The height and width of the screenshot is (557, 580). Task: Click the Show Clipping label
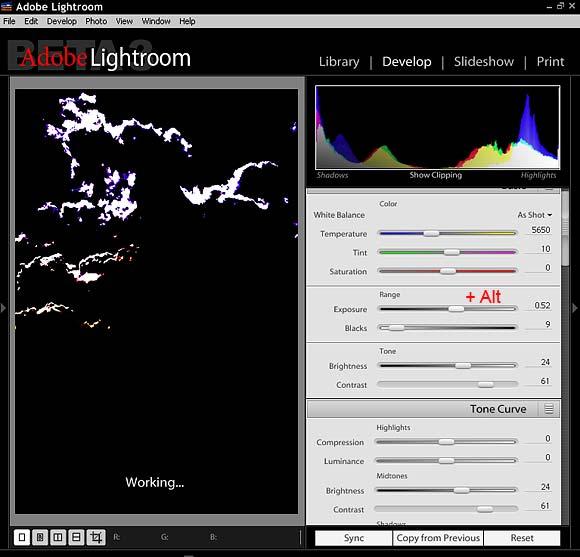click(435, 175)
